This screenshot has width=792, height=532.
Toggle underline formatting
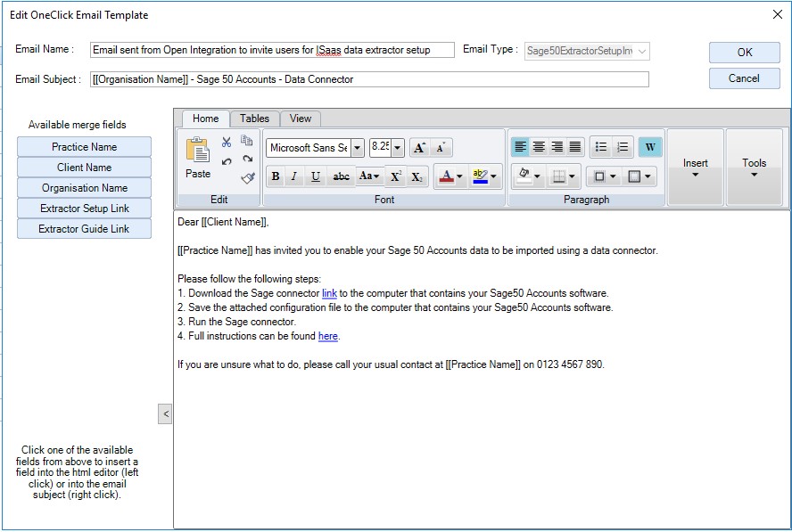315,176
